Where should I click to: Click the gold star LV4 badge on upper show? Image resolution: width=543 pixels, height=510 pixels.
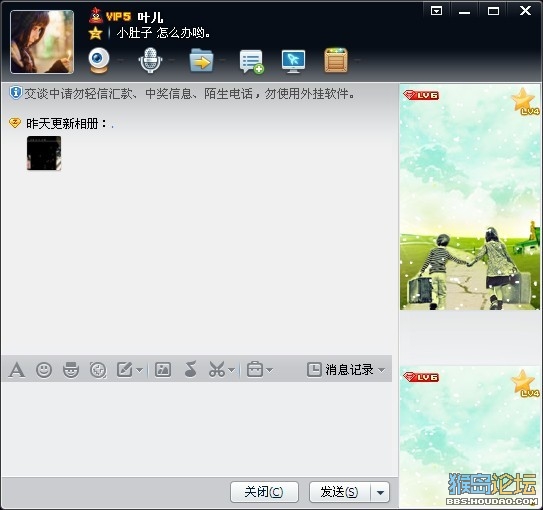525,101
